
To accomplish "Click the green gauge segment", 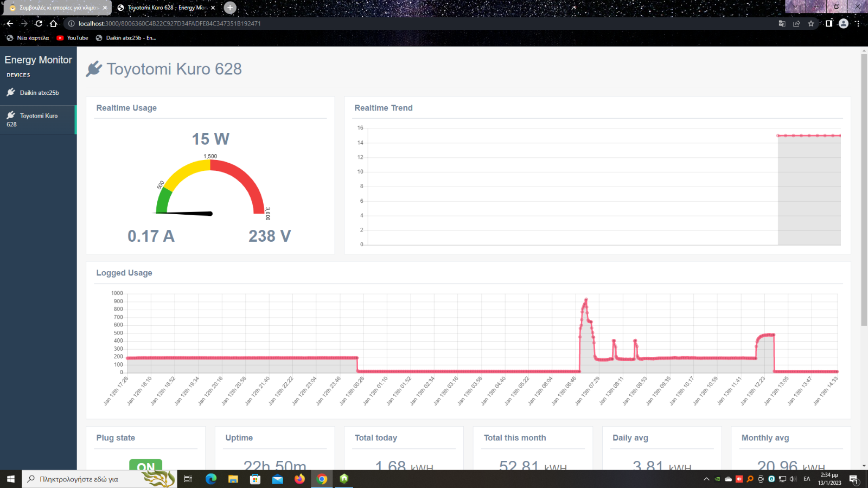I will [163, 200].
